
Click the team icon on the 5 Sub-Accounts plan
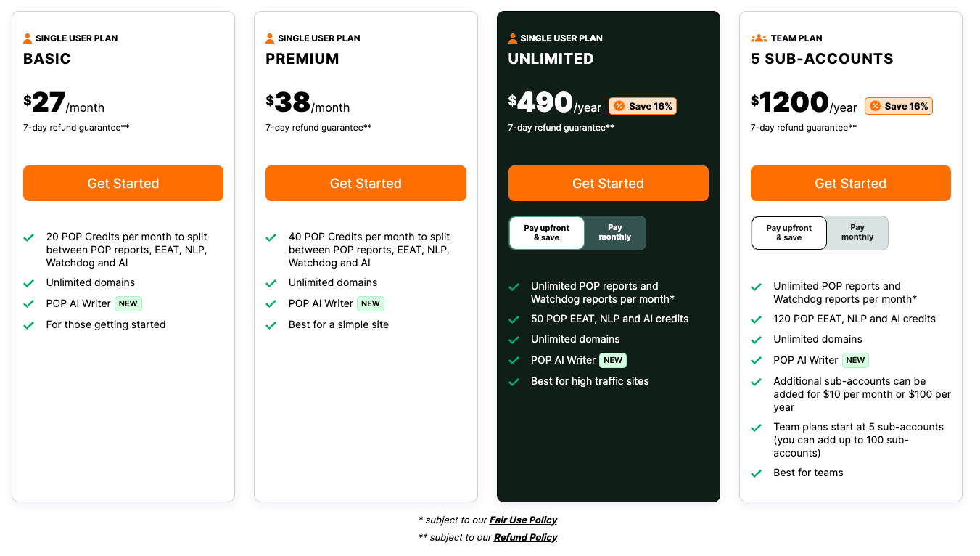click(x=757, y=38)
